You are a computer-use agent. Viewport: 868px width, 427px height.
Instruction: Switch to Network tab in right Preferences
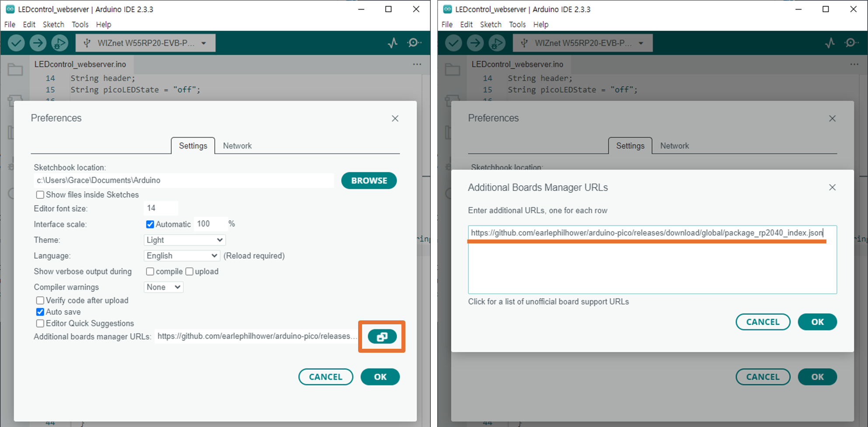(x=675, y=146)
